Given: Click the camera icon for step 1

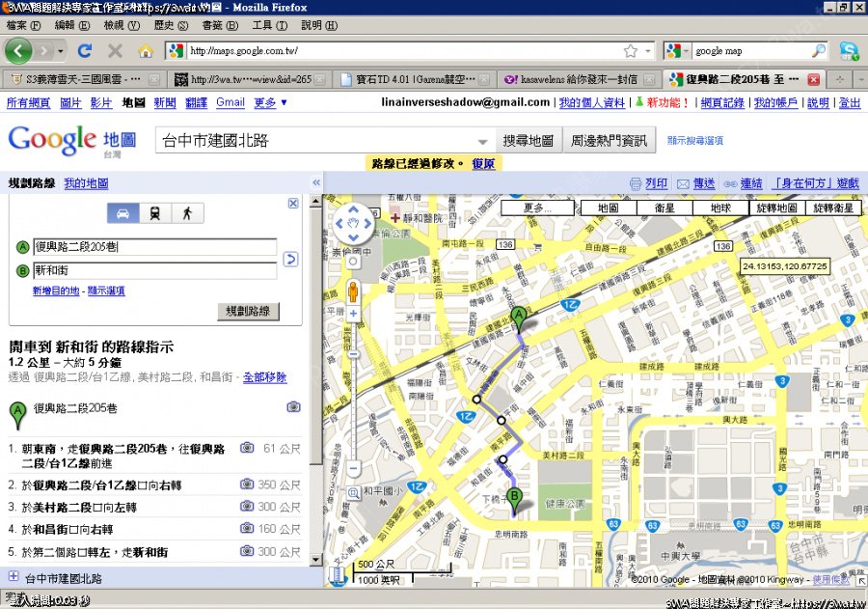Looking at the screenshot, I should click(247, 448).
